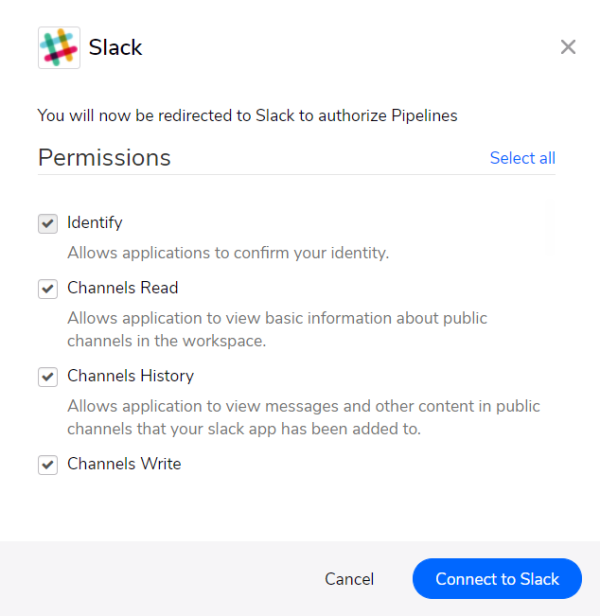Close the Slack authorization dialog
This screenshot has width=600, height=616.
(568, 47)
